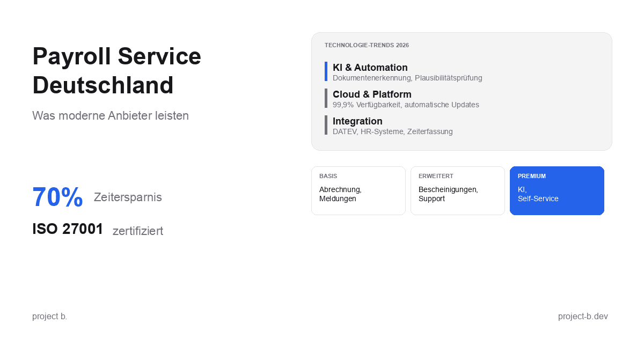Viewport: 644px width, 338px height.
Task: Click the headline Payroll Service Deutschland
Action: [116, 71]
